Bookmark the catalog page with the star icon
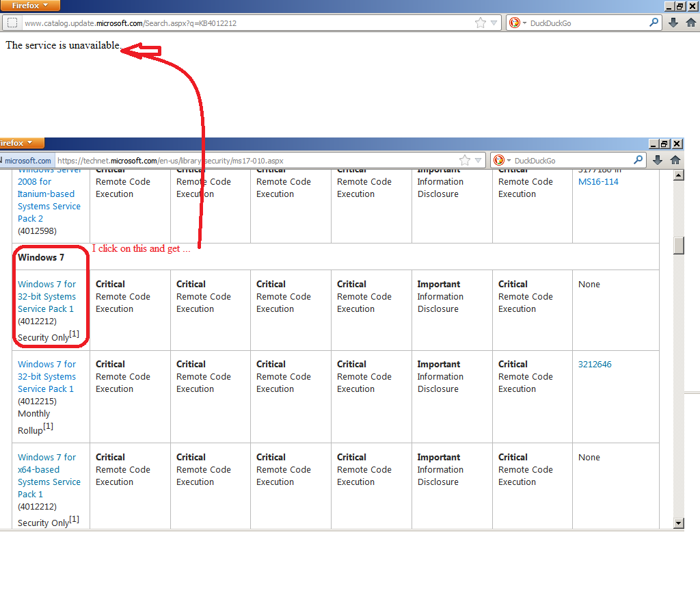Viewport: 700px width, 591px height. (x=481, y=23)
